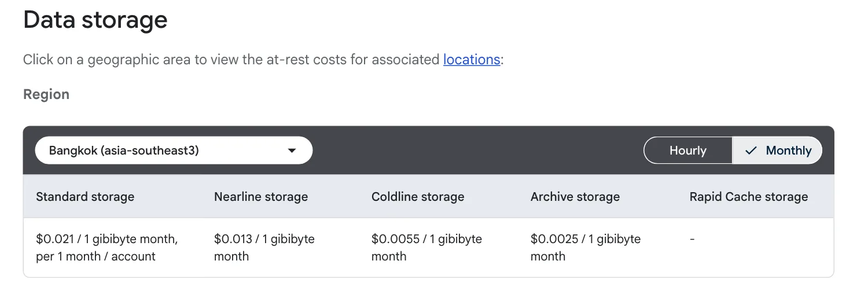Click the Nearline storage column header
This screenshot has height=301, width=868.
point(261,197)
